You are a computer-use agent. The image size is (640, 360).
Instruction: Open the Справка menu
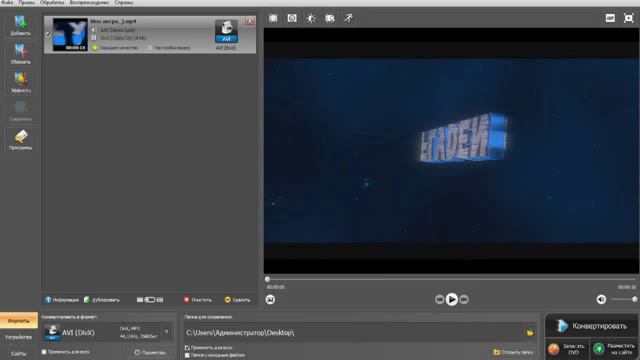124,2
